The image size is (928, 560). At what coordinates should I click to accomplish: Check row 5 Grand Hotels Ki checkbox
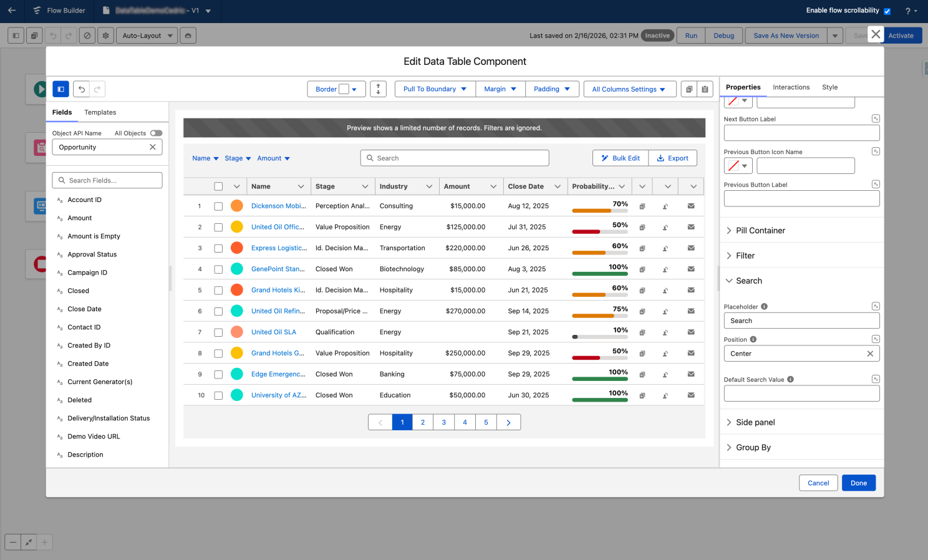pos(218,291)
